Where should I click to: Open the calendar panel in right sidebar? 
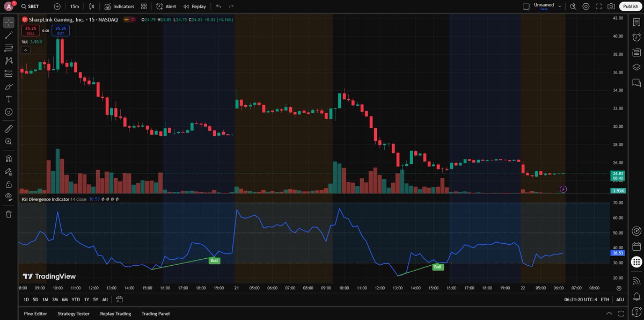point(636,246)
